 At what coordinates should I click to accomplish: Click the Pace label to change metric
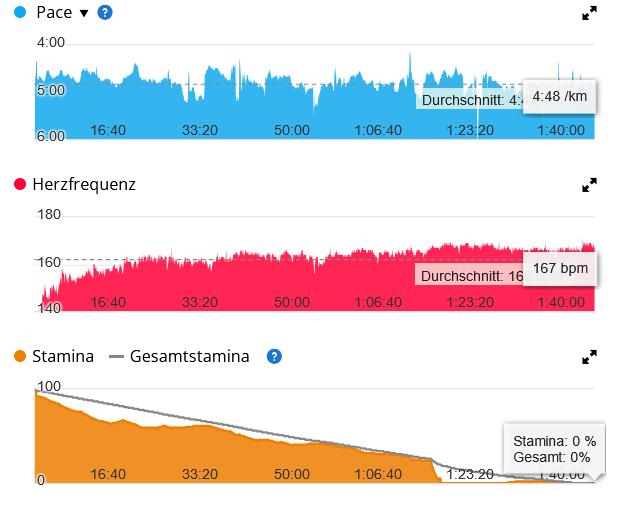coord(54,13)
